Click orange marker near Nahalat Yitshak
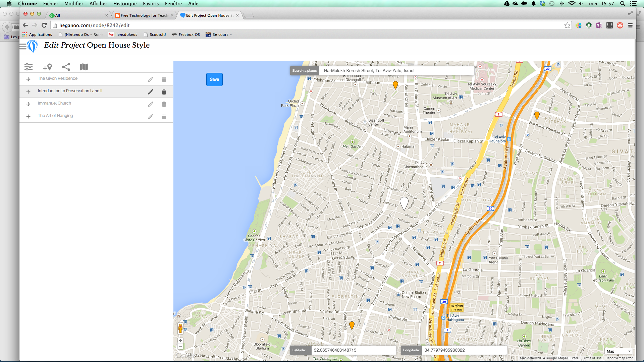 pyautogui.click(x=537, y=116)
